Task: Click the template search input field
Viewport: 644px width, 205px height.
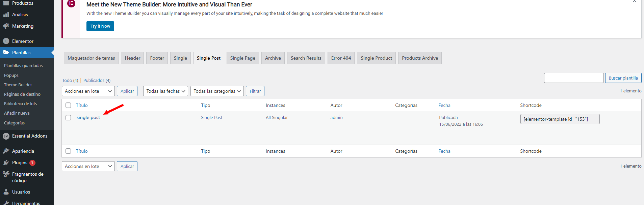Action: [x=574, y=78]
